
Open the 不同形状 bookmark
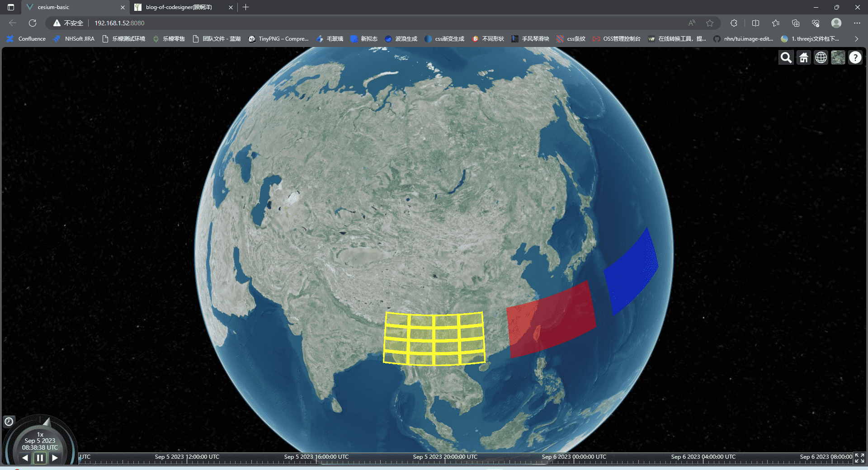point(488,39)
